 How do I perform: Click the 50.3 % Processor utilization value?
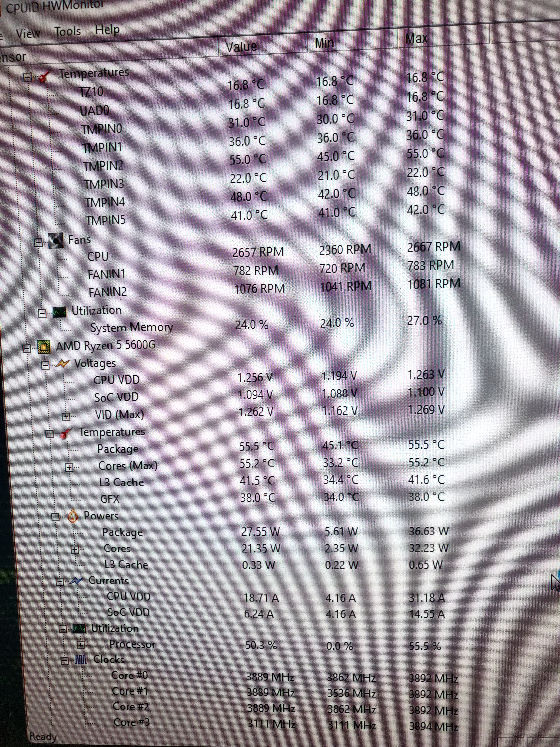(x=261, y=645)
